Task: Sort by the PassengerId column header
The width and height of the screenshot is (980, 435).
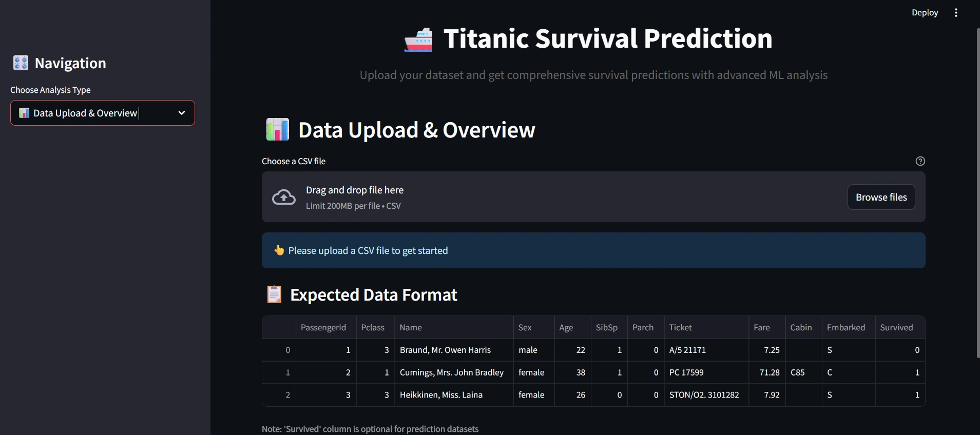Action: 323,327
